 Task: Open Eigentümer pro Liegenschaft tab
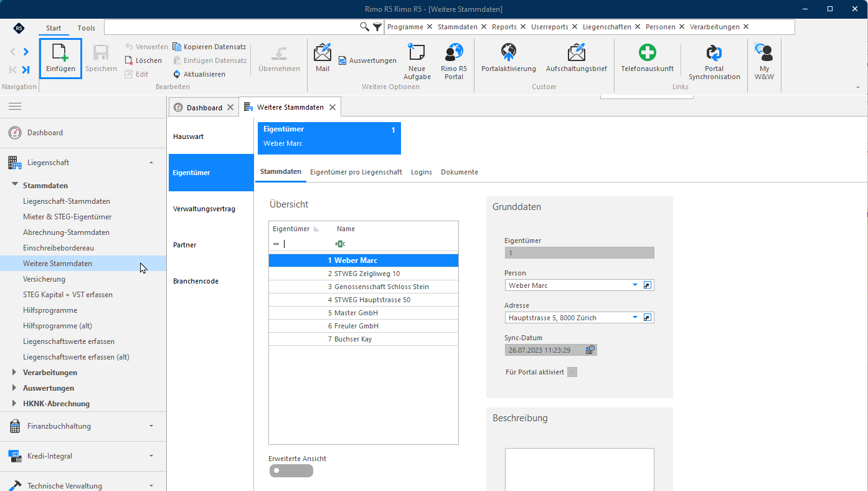[x=356, y=172]
